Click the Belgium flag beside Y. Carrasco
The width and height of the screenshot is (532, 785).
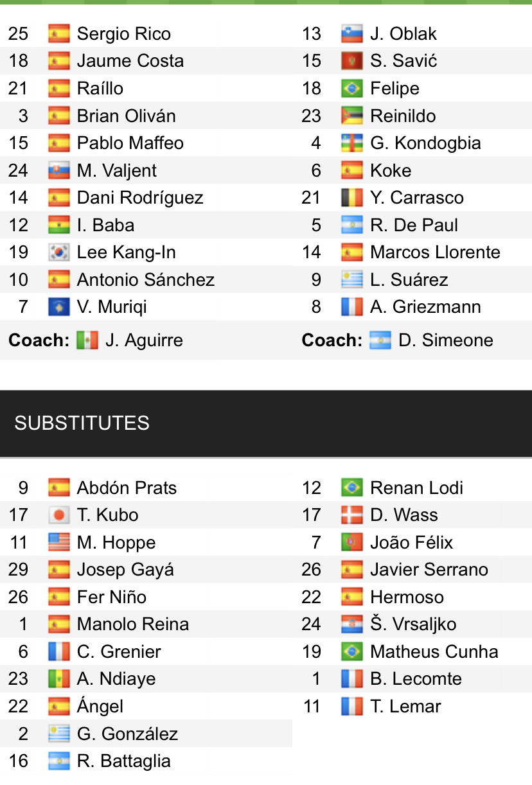352,198
